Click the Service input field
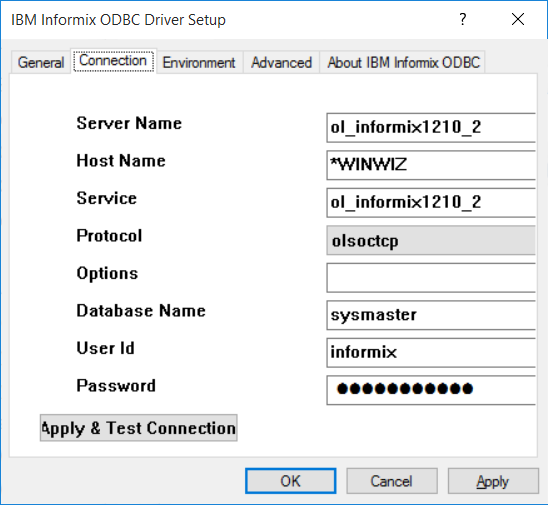The image size is (548, 505). point(431,203)
